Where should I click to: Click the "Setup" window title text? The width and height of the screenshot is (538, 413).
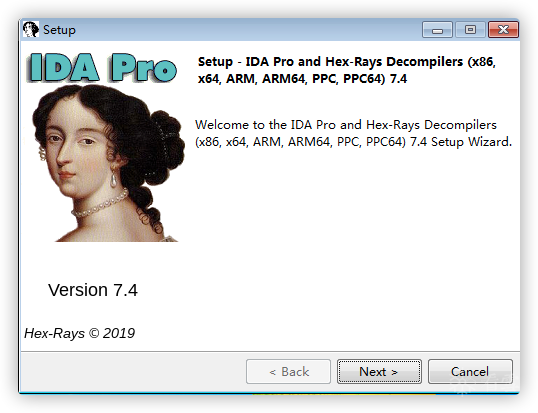pyautogui.click(x=59, y=30)
